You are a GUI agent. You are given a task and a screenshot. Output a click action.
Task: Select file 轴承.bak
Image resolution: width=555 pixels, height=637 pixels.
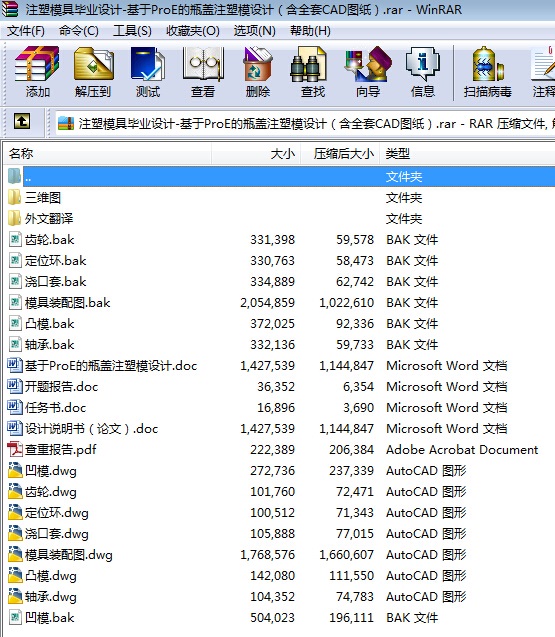tap(50, 345)
